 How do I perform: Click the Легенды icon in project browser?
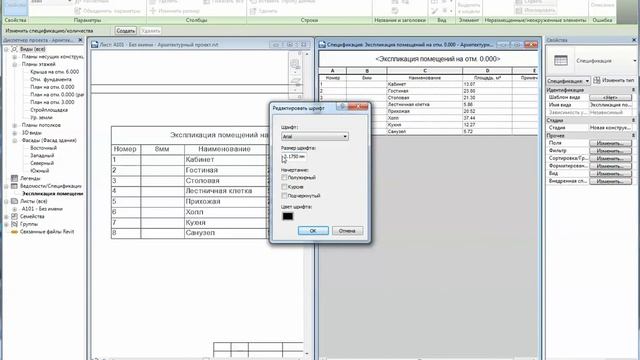14,178
